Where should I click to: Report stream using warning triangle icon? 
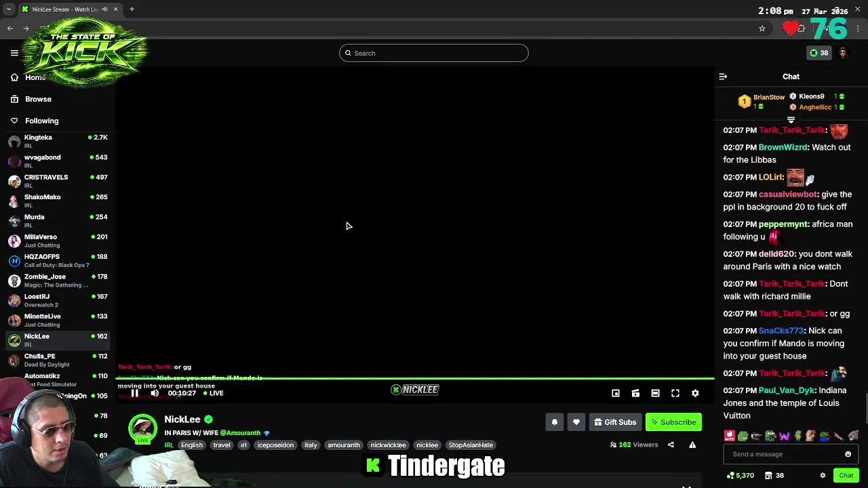pos(692,445)
